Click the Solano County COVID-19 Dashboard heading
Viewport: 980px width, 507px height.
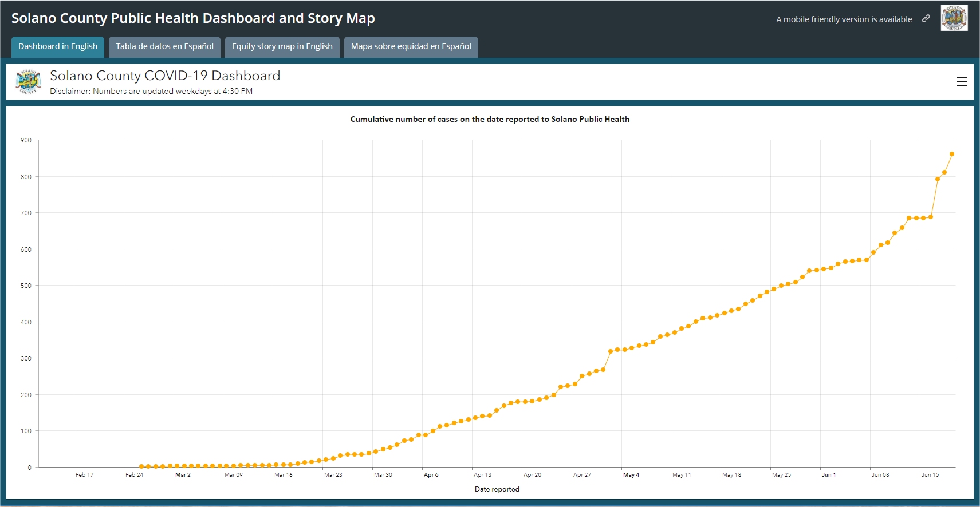click(165, 76)
